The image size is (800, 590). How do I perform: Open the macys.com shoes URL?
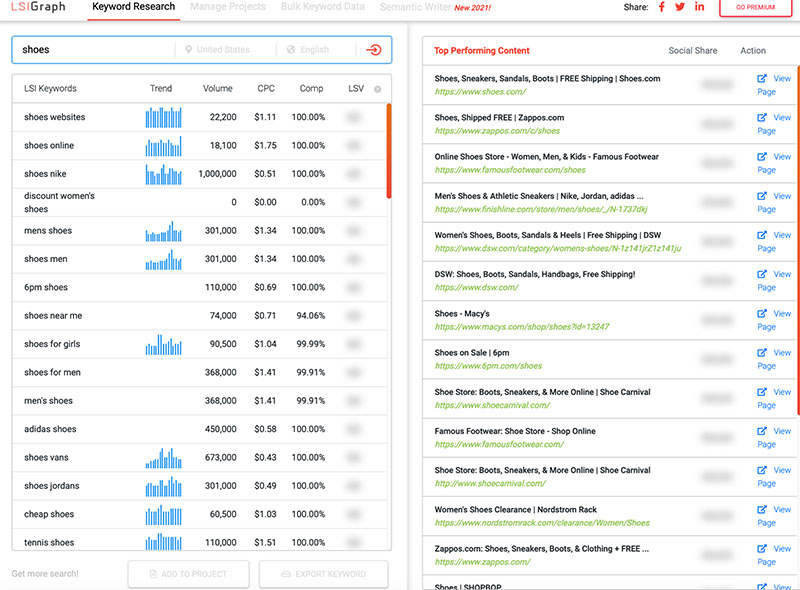coord(521,327)
